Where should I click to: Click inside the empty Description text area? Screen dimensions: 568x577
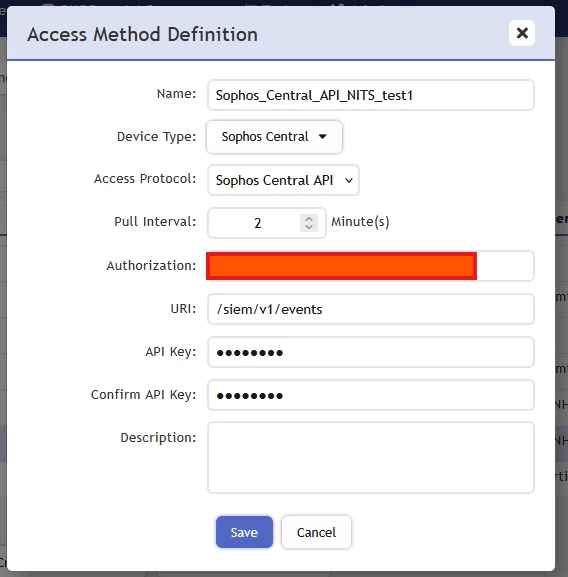point(371,458)
